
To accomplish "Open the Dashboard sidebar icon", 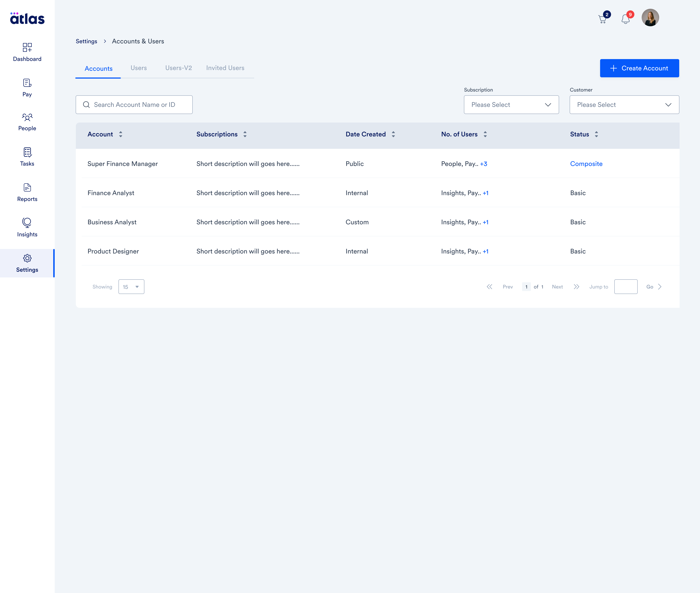I will pyautogui.click(x=27, y=47).
